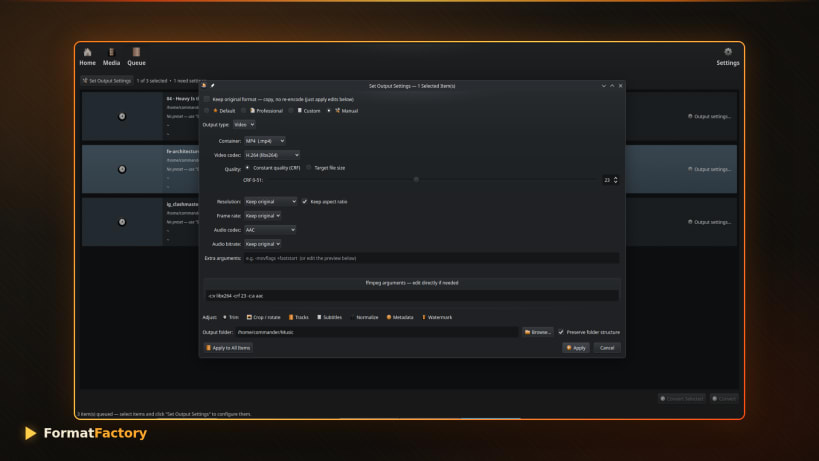Open Output settings for 'ig_dashmaste' row
Image resolution: width=819 pixels, height=461 pixels.
(x=709, y=222)
